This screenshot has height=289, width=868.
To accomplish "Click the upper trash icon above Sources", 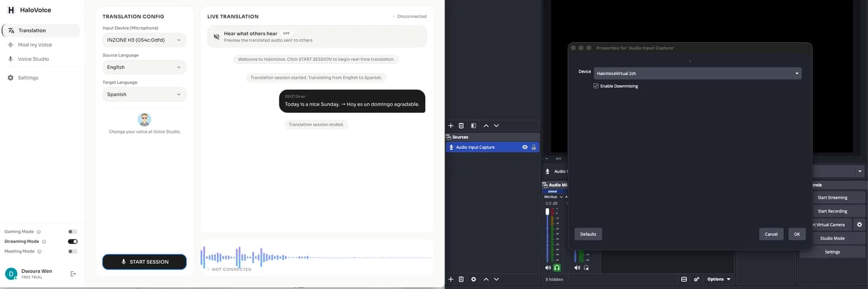I will [461, 125].
